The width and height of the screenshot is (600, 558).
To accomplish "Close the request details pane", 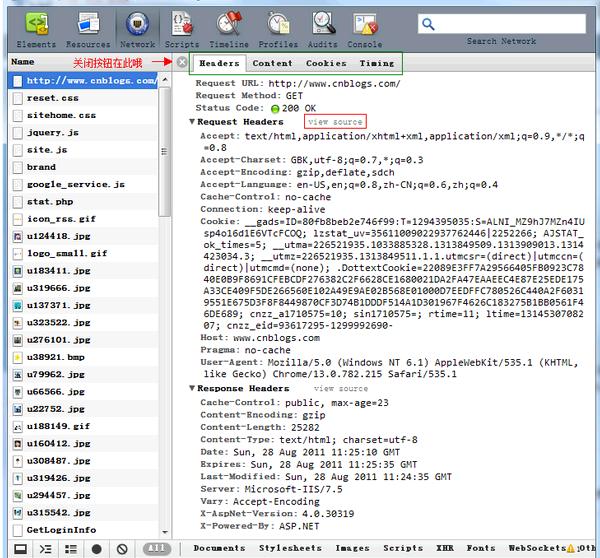I will [181, 62].
